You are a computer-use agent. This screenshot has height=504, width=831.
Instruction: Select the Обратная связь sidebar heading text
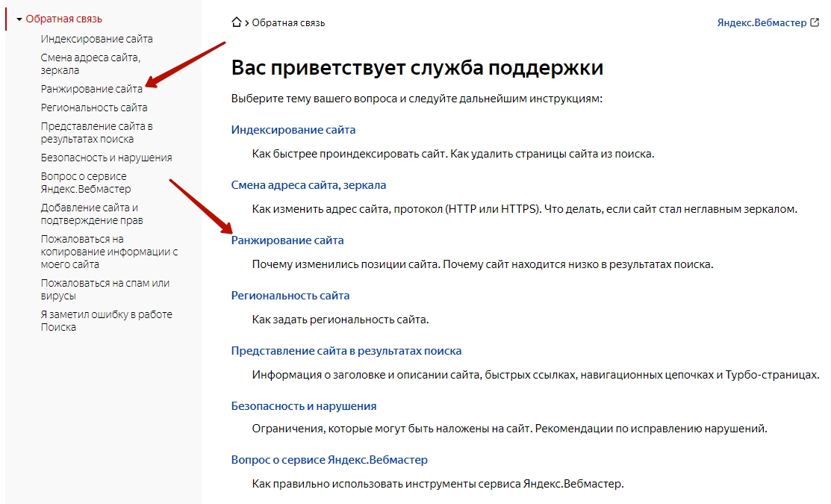(x=63, y=19)
